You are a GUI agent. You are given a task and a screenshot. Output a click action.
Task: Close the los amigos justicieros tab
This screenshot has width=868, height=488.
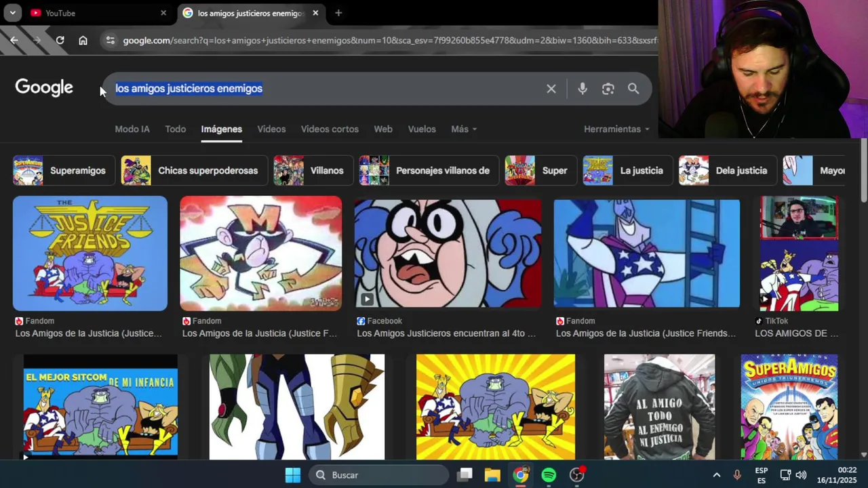(315, 13)
